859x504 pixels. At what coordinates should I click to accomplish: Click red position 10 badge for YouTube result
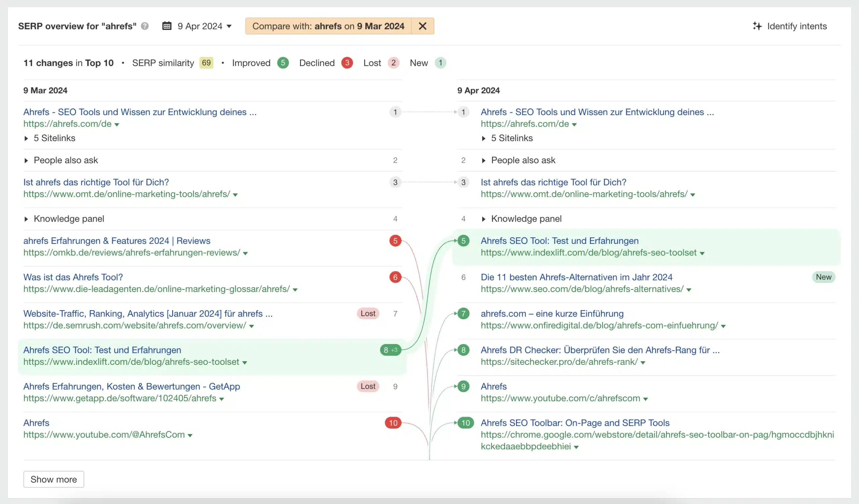coord(393,423)
